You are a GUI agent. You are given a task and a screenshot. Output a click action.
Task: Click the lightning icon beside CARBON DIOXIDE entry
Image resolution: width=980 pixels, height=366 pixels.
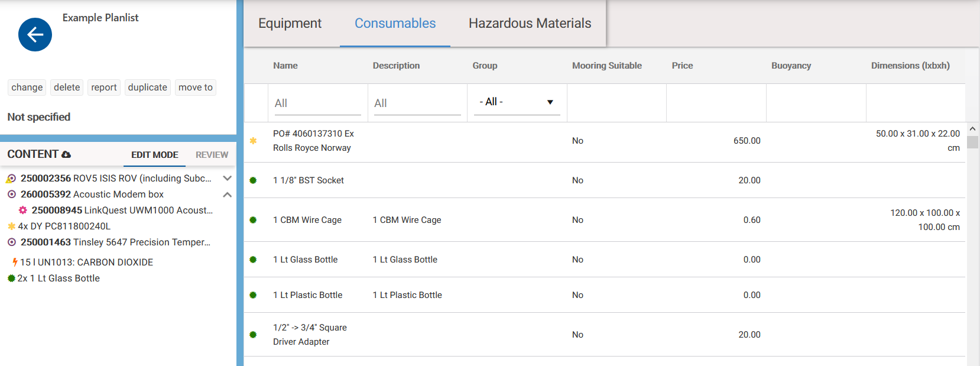(x=15, y=262)
